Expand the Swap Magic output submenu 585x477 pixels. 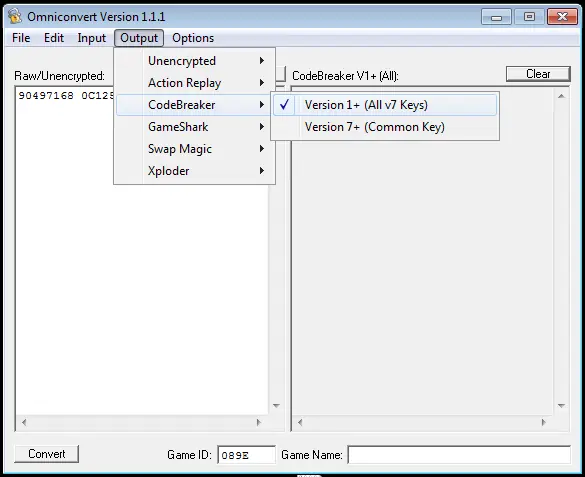(x=195, y=149)
